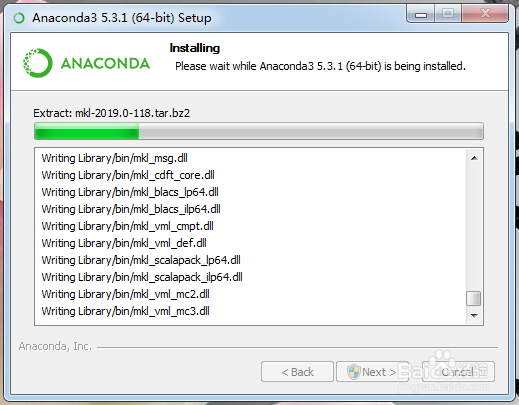Select the mkl_blacs_lp64.dll log entry

pos(130,192)
